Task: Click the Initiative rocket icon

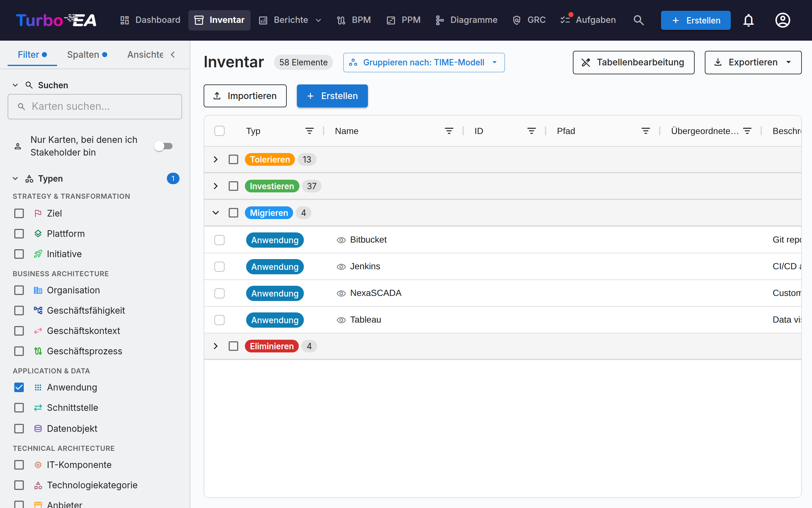Action: [38, 254]
